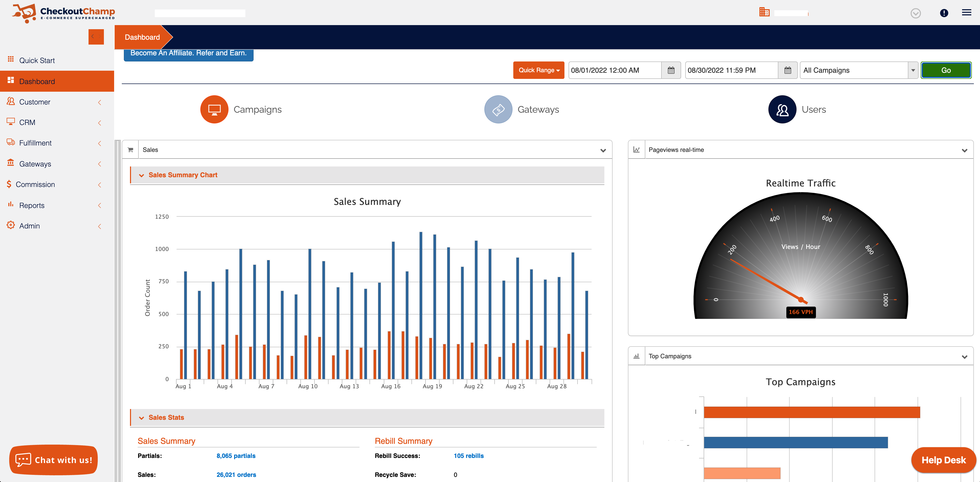980x482 pixels.
Task: Open the Quick Range dropdown
Action: (539, 70)
